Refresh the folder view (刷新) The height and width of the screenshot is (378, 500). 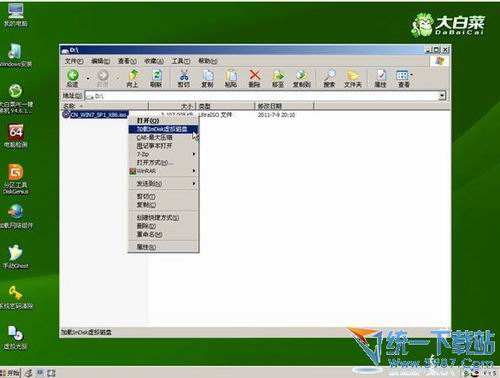point(156,78)
